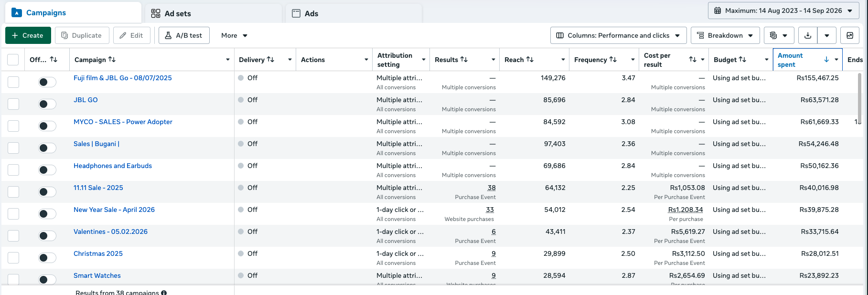Switch to the Ads tab
The height and width of the screenshot is (295, 868).
click(x=354, y=13)
